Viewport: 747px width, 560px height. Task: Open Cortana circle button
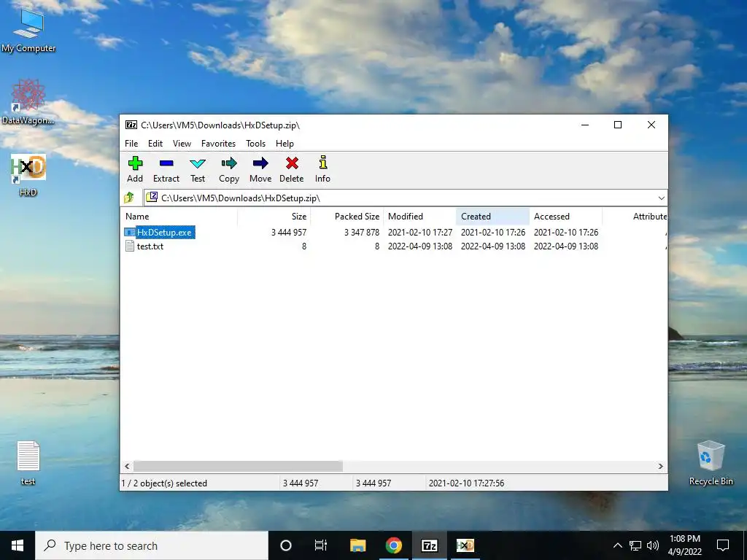286,545
